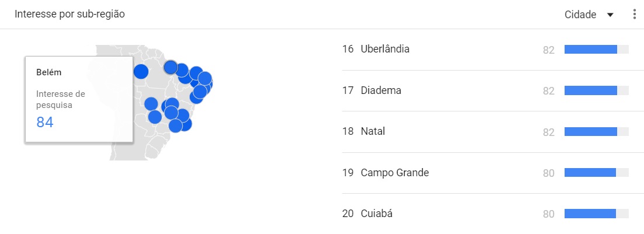
Task: Click the interest bar for Diadema
Action: pyautogui.click(x=590, y=90)
